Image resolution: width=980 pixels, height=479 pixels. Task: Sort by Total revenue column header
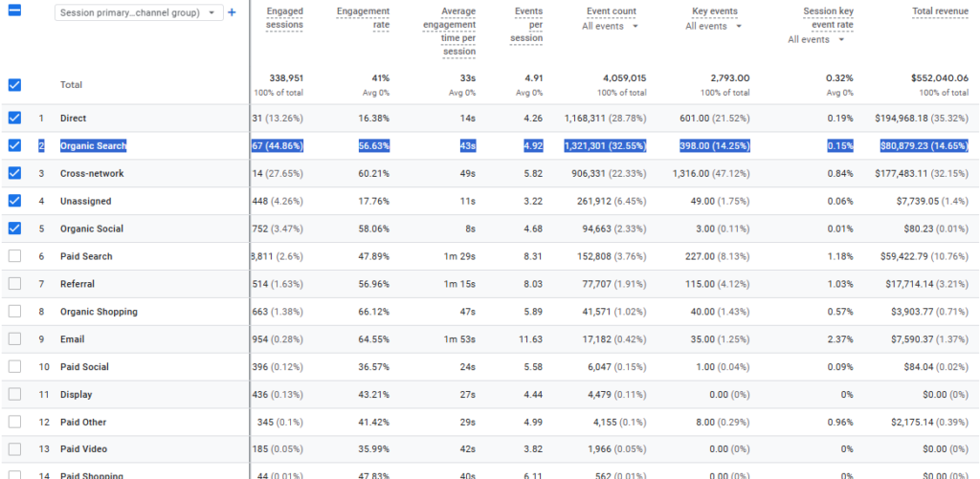click(940, 11)
